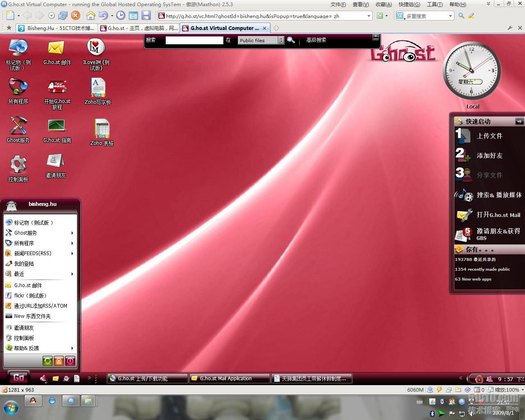The height and width of the screenshot is (420, 525).
Task: Click Maxthon's floppy disk save icon
Action: point(146,16)
